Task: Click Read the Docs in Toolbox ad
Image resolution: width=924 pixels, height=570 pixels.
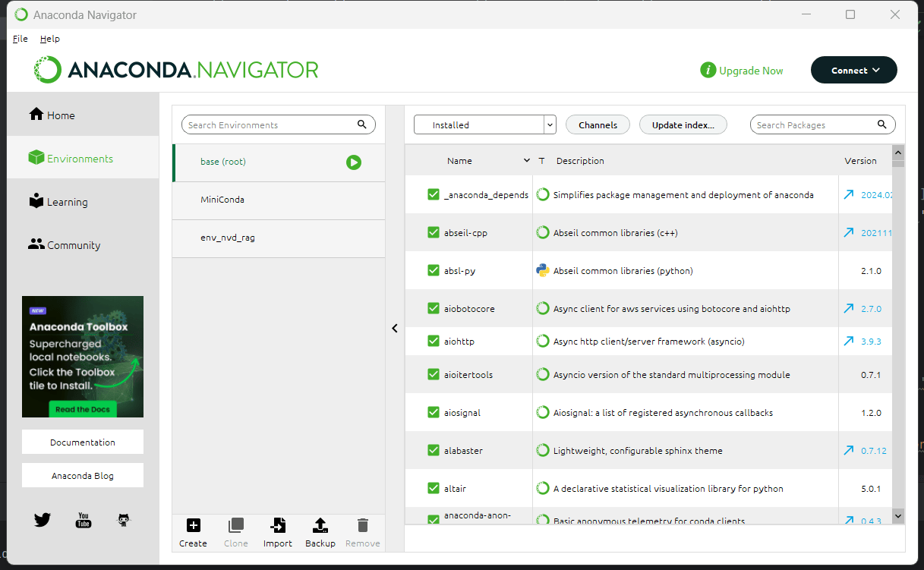Action: point(83,409)
